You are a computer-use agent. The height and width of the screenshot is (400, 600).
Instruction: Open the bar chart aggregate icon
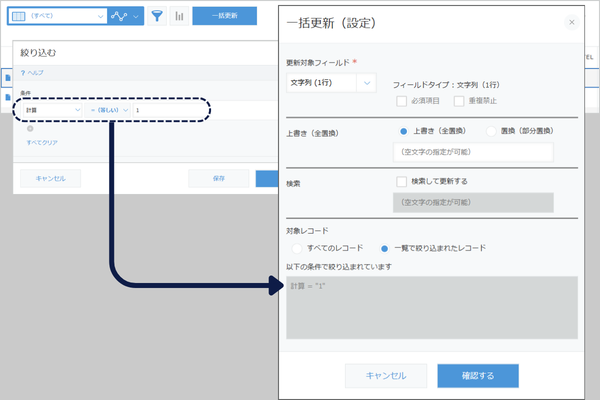pyautogui.click(x=179, y=16)
